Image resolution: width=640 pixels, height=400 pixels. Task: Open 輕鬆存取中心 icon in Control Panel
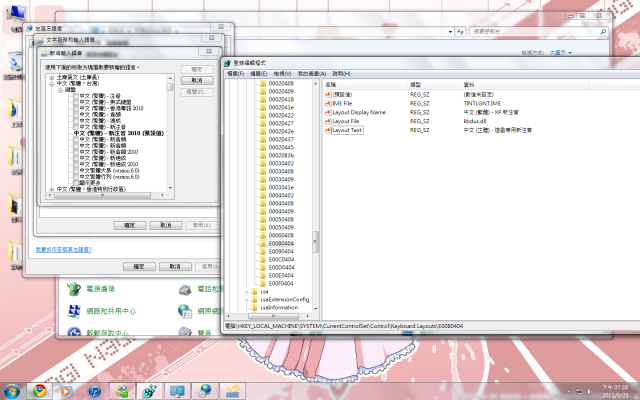point(74,331)
